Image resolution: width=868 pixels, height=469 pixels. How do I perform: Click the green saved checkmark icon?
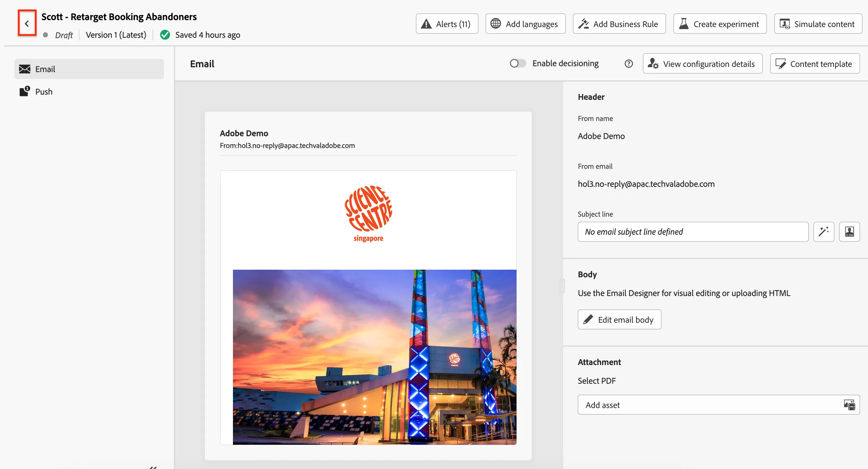(165, 35)
